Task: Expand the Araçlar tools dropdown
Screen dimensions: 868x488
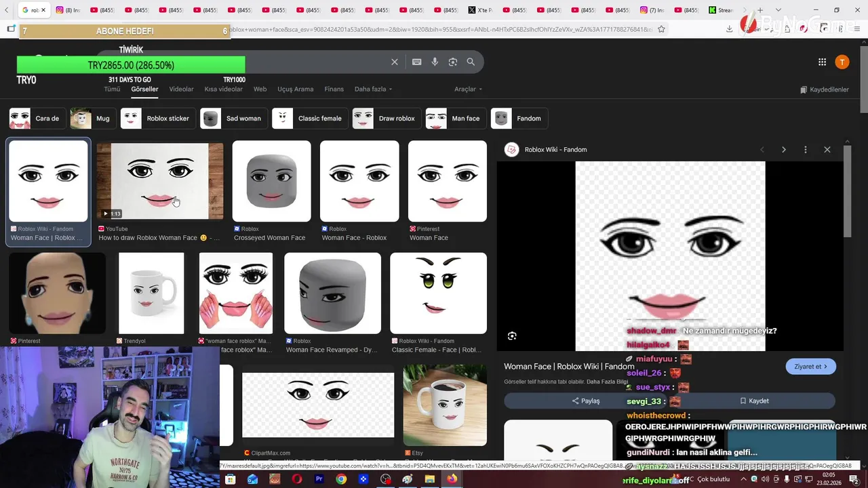Action: tap(468, 89)
